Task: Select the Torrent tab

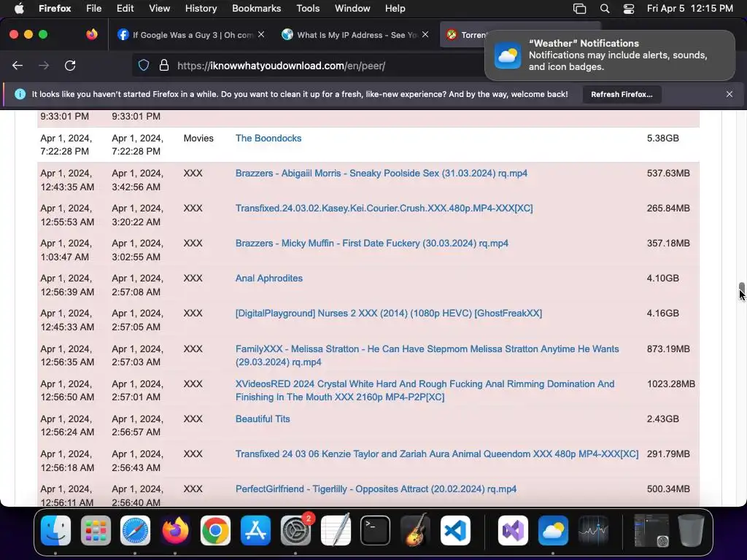Action: coord(465,35)
